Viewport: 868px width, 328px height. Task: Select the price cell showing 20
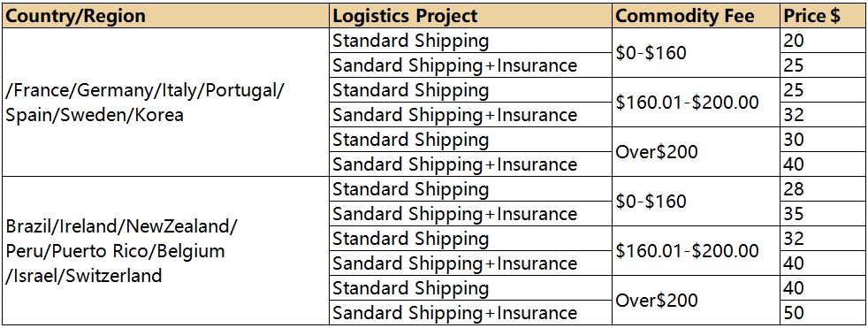tap(823, 41)
